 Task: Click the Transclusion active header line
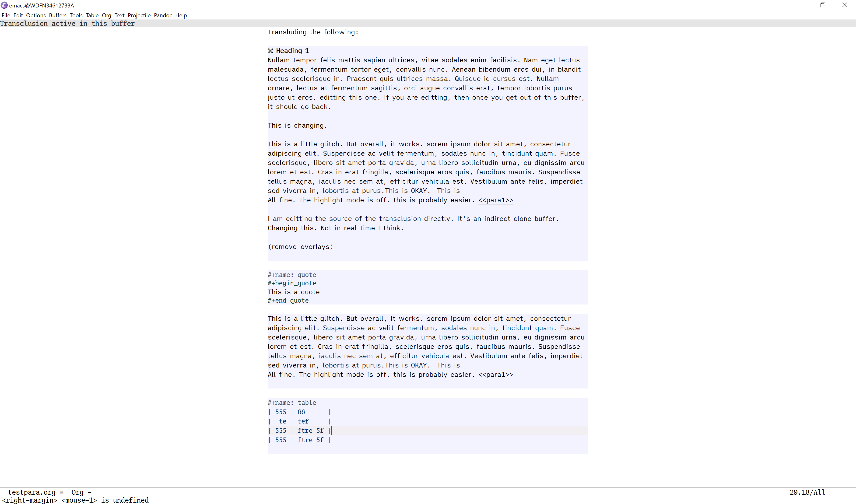point(67,23)
